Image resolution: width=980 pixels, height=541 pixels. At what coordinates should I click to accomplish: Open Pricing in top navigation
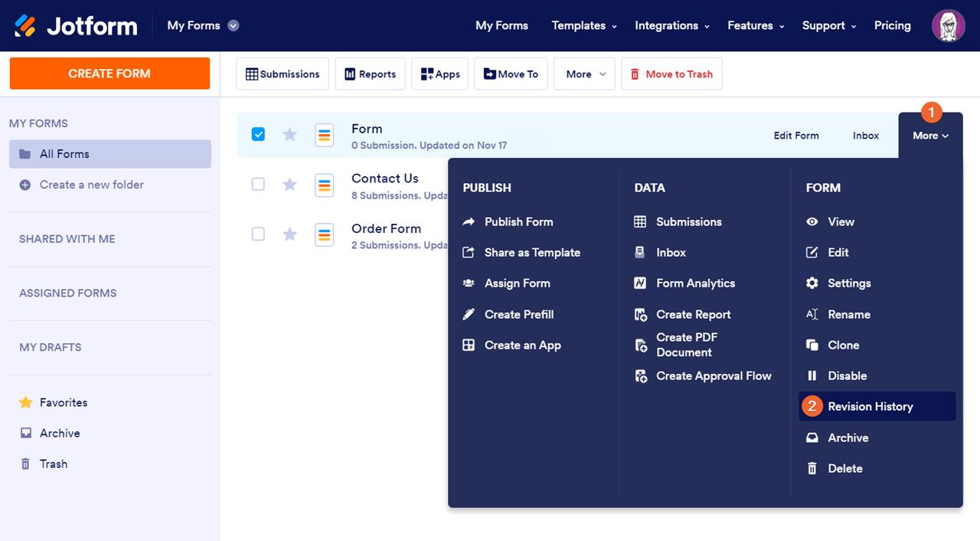point(893,25)
